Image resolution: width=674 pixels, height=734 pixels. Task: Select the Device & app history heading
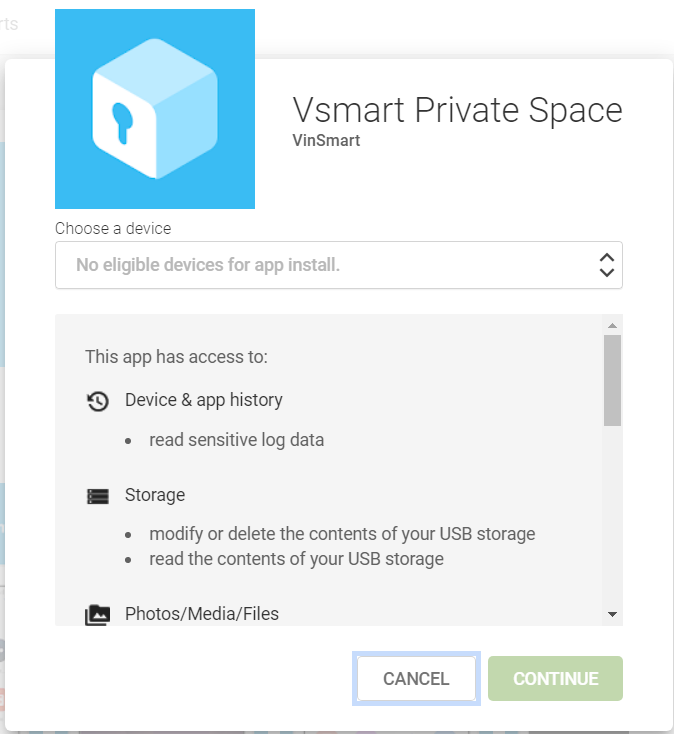(204, 400)
